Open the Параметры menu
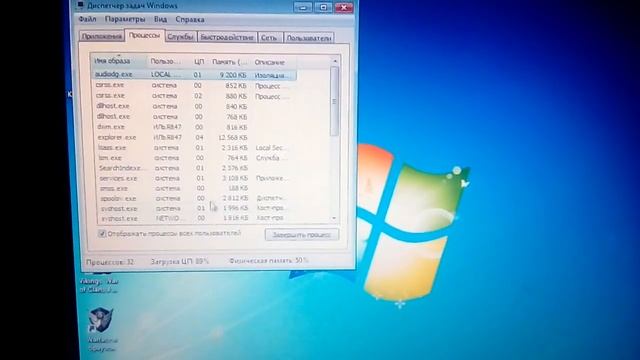This screenshot has height=360, width=640. coord(125,19)
